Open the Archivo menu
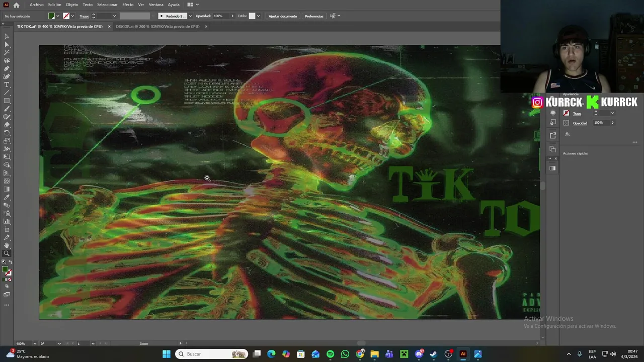 coord(36,5)
